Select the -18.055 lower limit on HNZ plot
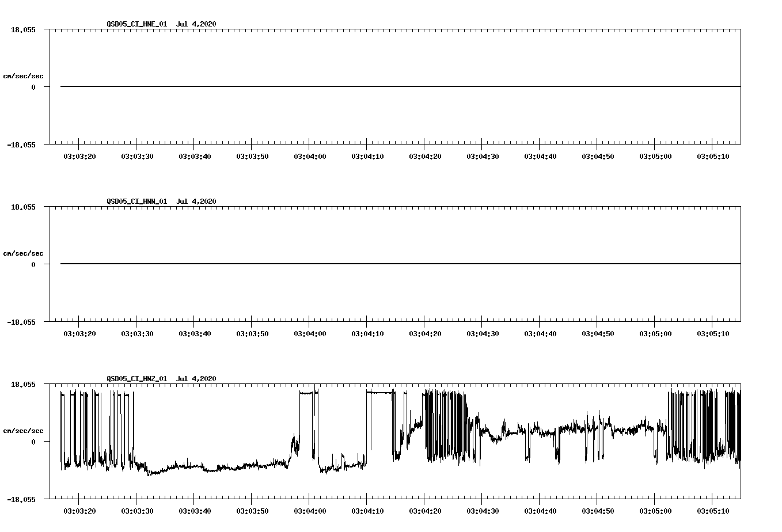This screenshot has height=532, width=782. point(21,499)
